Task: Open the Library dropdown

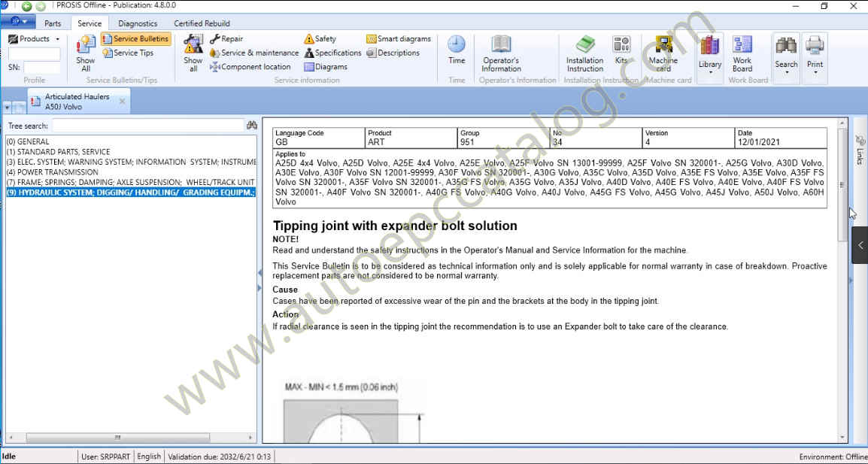Action: (710, 58)
